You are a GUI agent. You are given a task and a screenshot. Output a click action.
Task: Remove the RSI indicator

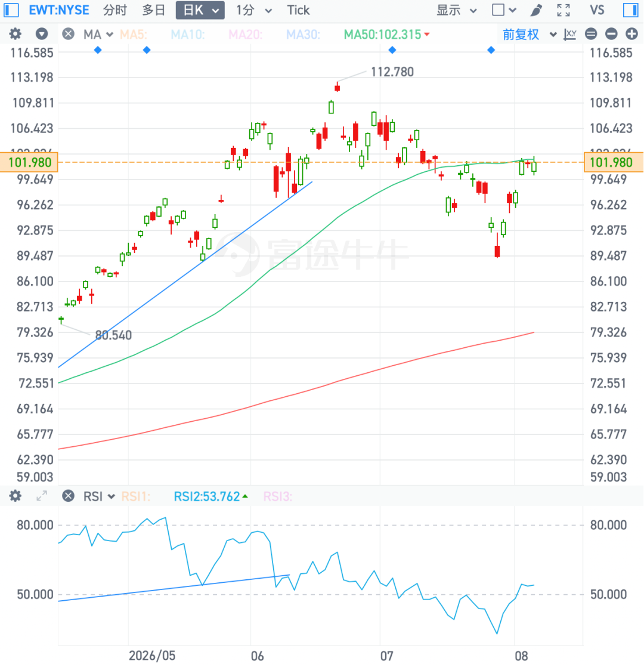point(68,496)
